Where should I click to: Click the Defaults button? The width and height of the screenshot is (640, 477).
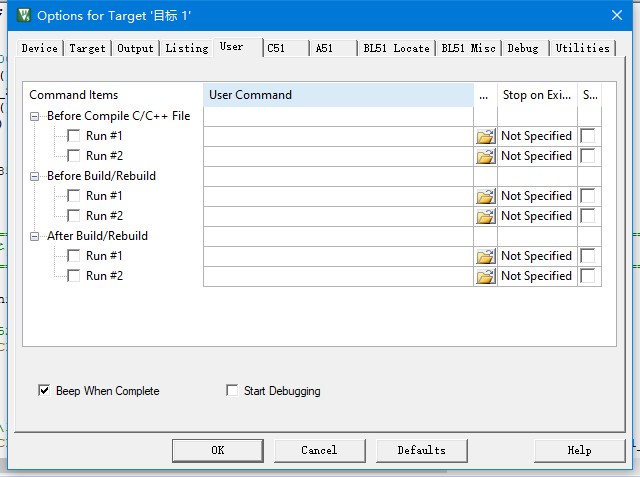point(422,450)
